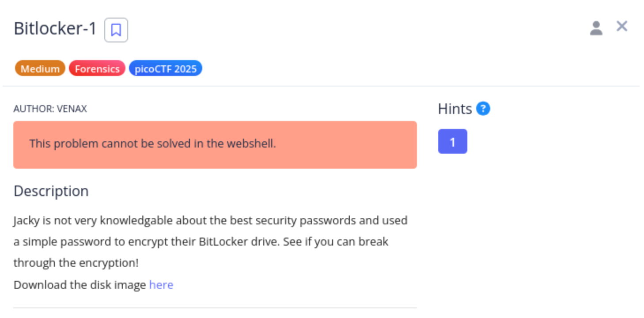644x318 pixels.
Task: Click the line starting "a simple password"
Action: click(x=201, y=242)
